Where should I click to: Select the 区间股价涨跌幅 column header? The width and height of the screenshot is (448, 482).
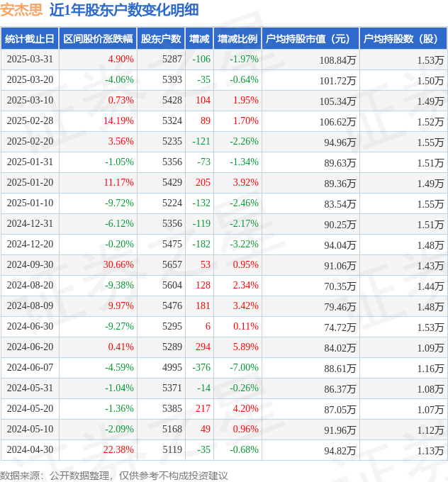tap(98, 39)
